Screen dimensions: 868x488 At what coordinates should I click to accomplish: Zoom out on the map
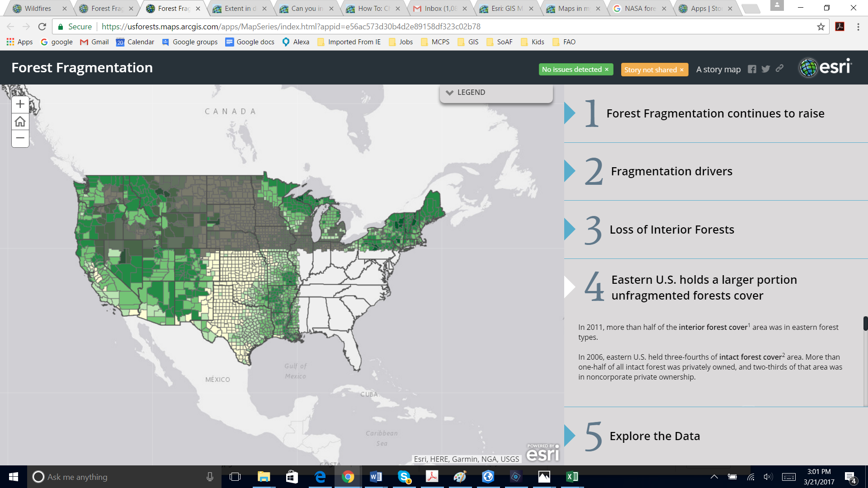(20, 138)
